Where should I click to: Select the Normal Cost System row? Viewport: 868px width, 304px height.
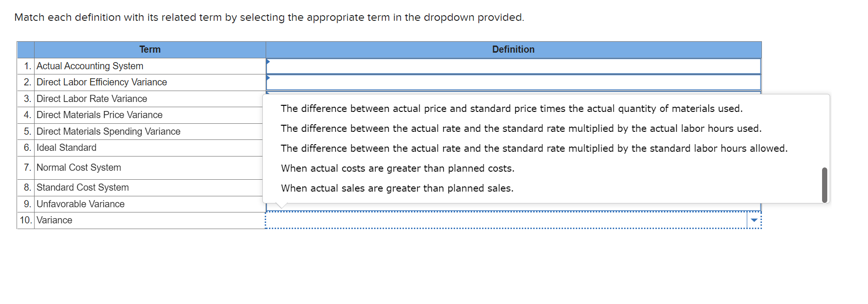(78, 167)
